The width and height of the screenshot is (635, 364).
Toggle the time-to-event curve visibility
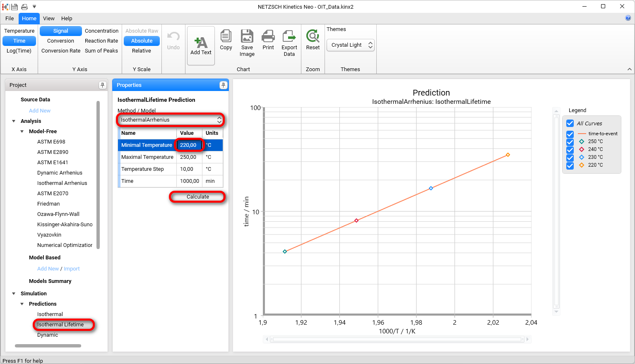click(x=570, y=134)
